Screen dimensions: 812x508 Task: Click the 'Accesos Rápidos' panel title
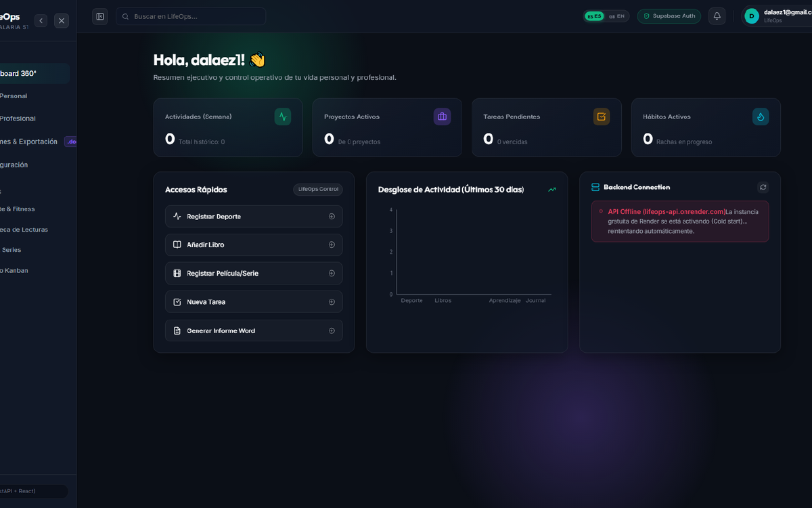(196, 190)
